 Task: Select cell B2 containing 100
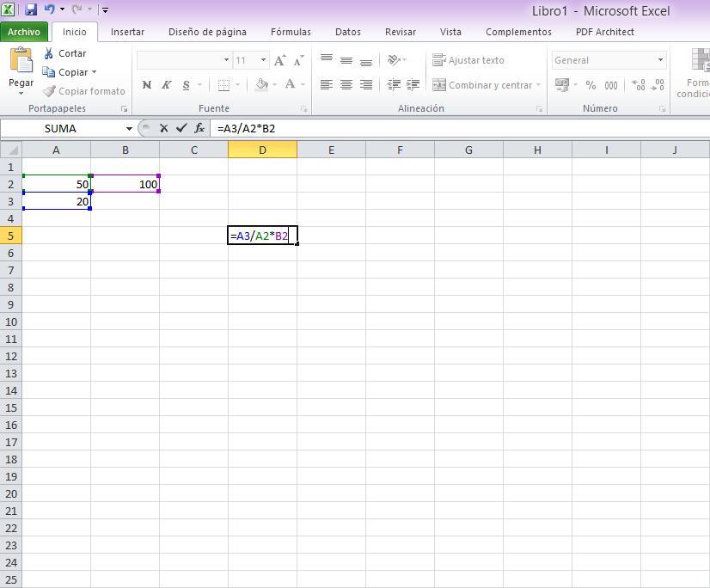click(x=125, y=184)
